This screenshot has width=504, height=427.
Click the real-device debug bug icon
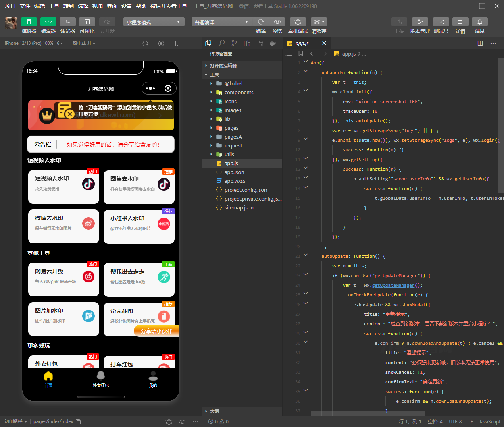pyautogui.click(x=298, y=22)
